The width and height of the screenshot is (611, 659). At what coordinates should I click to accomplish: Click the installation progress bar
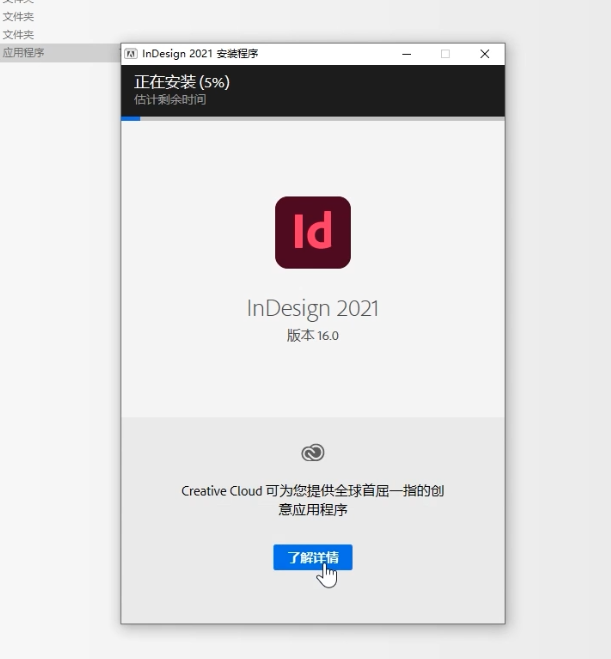pos(313,119)
